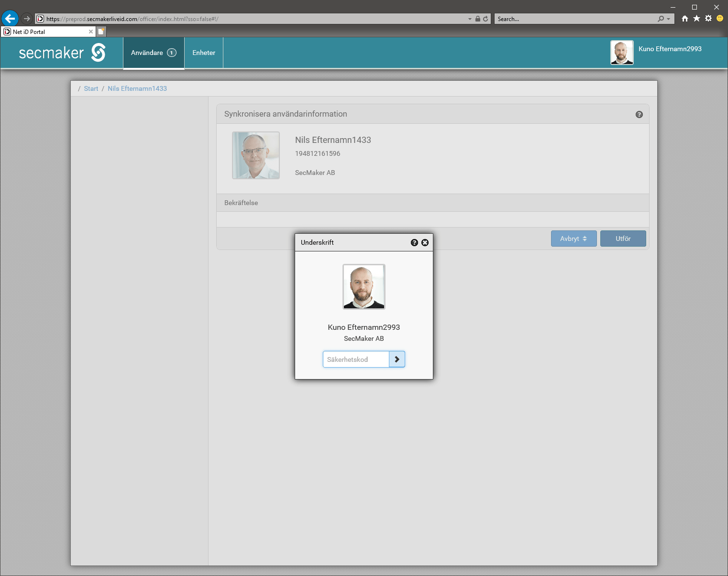Open help for Synkronisera användarinformation
The width and height of the screenshot is (728, 576).
(639, 115)
